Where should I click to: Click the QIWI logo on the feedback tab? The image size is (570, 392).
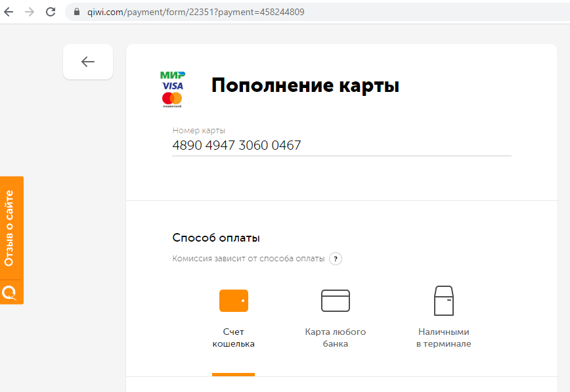click(9, 292)
